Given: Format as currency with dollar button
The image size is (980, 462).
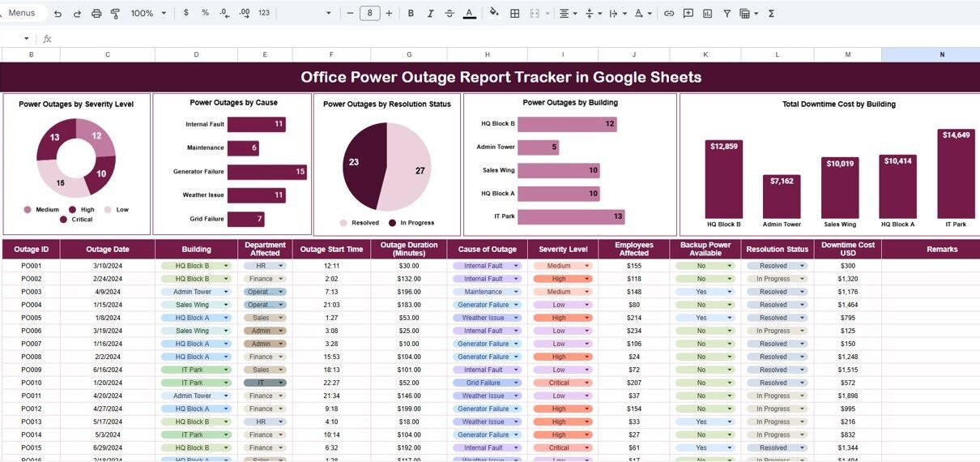Looking at the screenshot, I should 186,13.
